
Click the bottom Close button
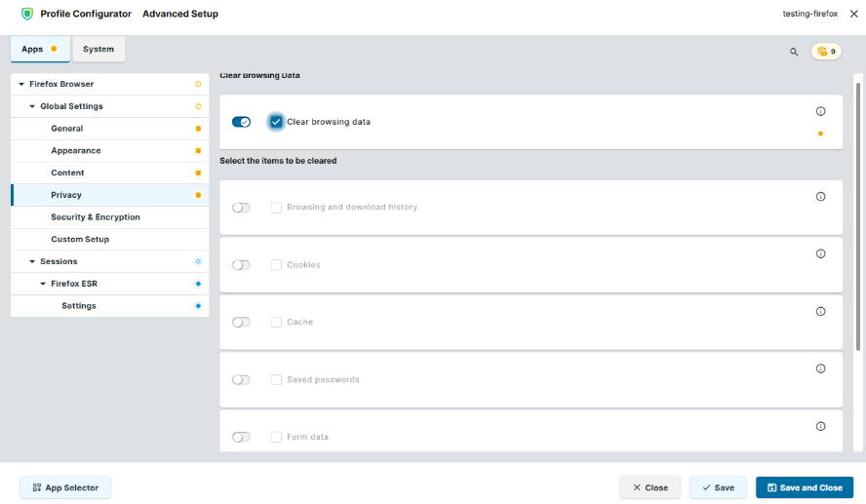click(650, 487)
